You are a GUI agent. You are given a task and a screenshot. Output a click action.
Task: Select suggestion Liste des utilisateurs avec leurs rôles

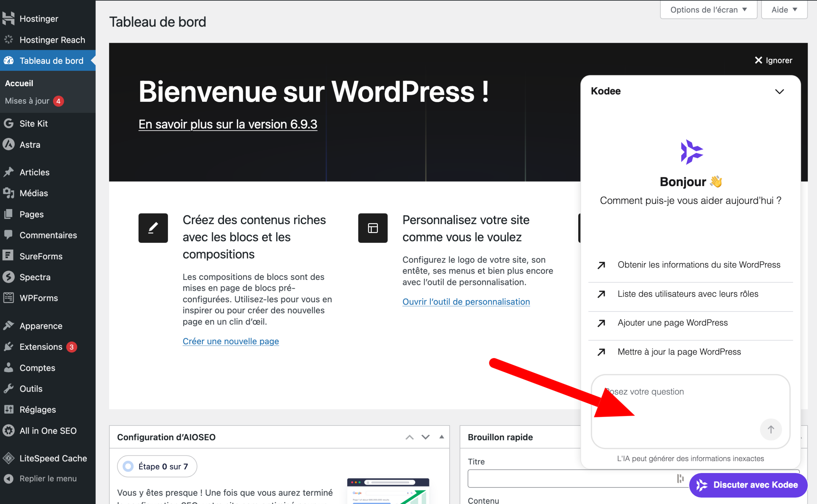(x=690, y=294)
